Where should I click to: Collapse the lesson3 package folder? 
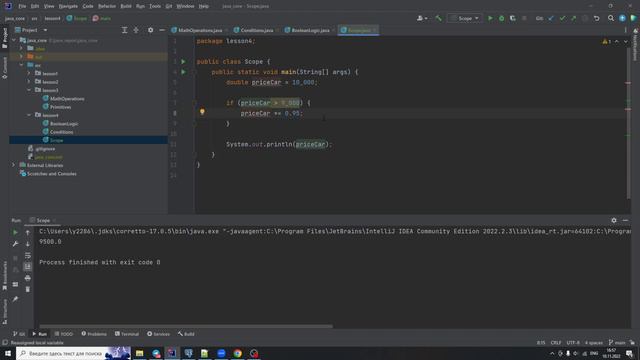pyautogui.click(x=29, y=90)
